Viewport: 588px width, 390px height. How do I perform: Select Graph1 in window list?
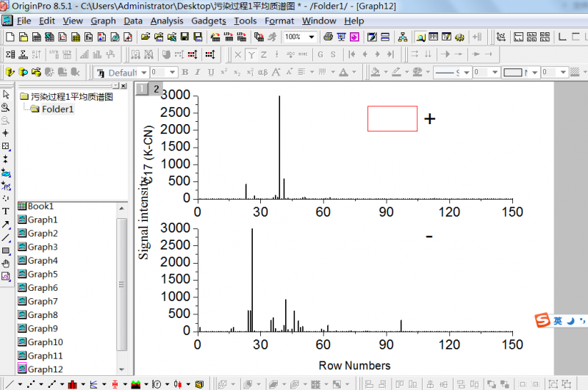click(x=43, y=220)
